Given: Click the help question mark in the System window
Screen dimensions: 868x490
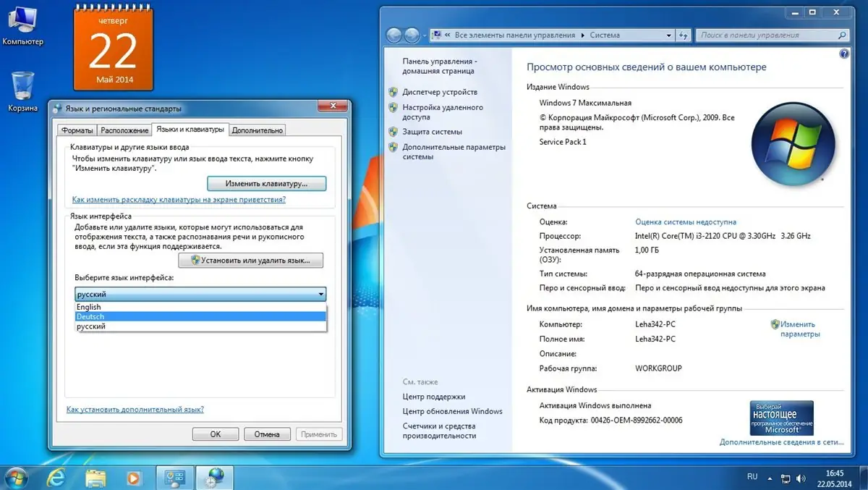Looking at the screenshot, I should 844,54.
